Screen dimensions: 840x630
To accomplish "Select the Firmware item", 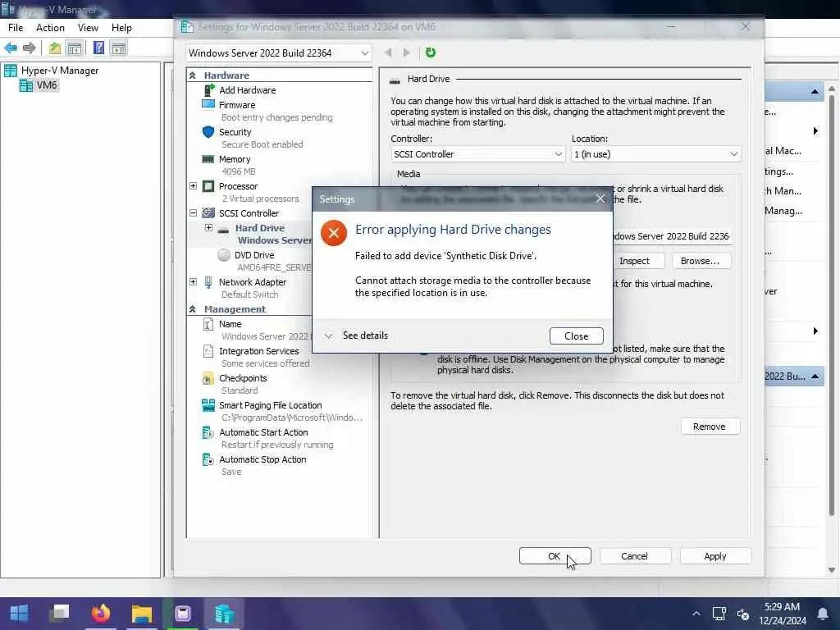I will 237,105.
